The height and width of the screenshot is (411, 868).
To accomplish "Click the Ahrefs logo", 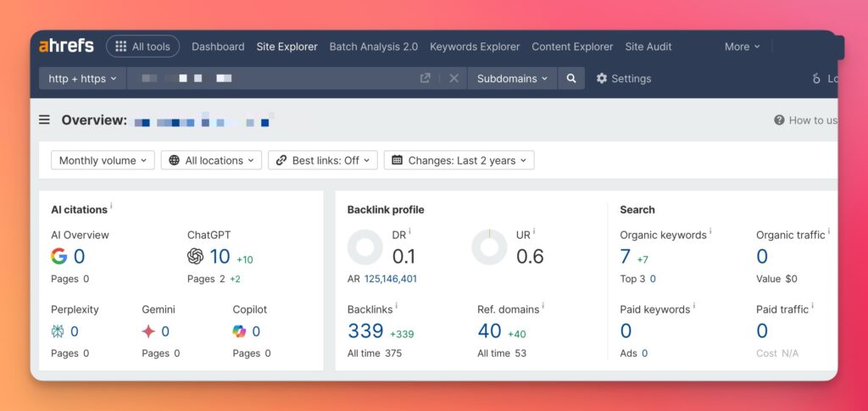I will click(x=66, y=46).
